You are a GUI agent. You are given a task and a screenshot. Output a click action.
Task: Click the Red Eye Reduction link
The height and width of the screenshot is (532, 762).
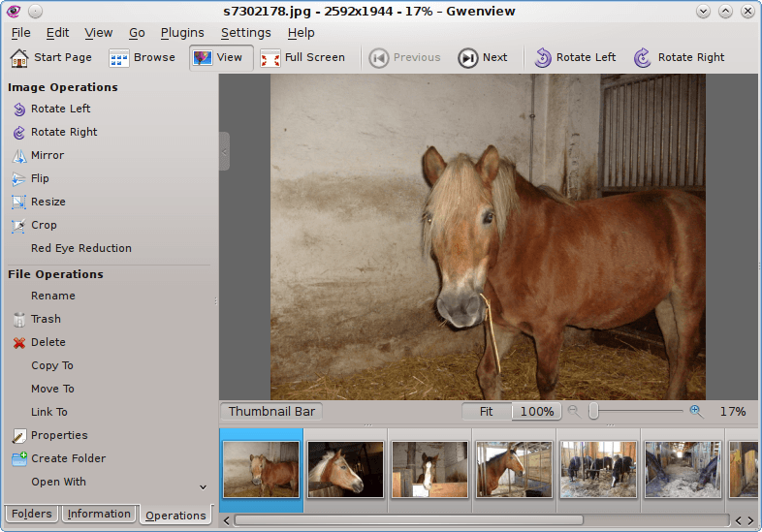pyautogui.click(x=80, y=248)
